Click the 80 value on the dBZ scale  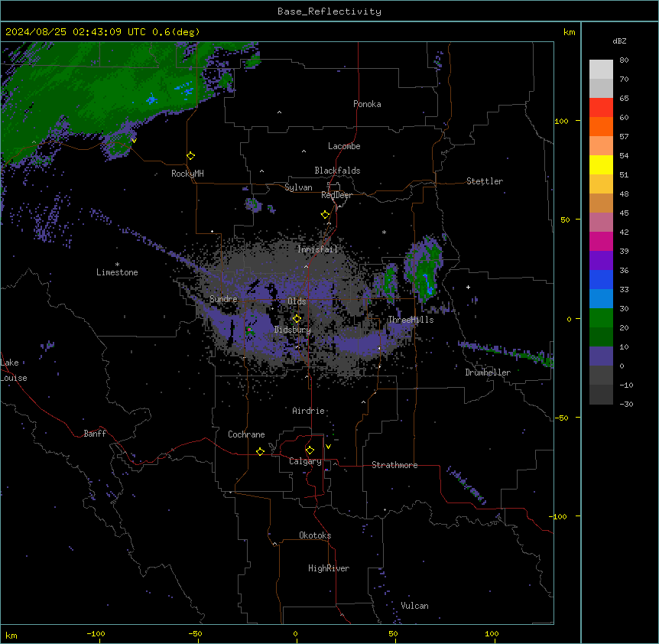coord(624,60)
